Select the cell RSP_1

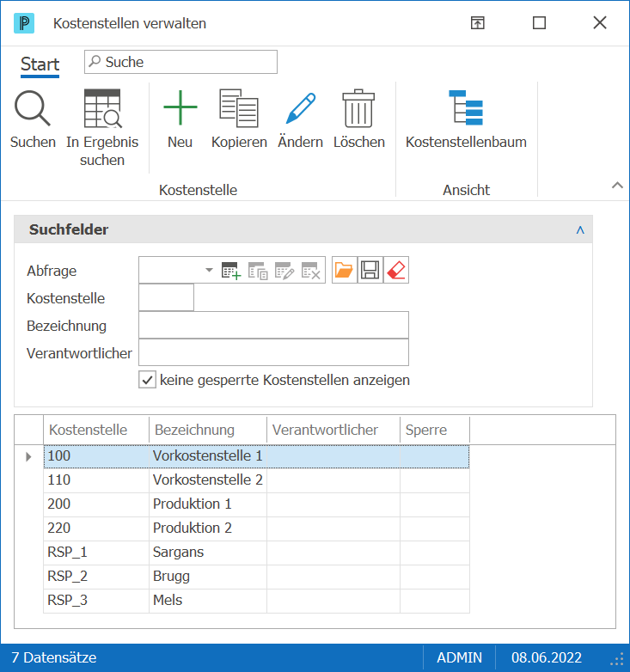96,552
